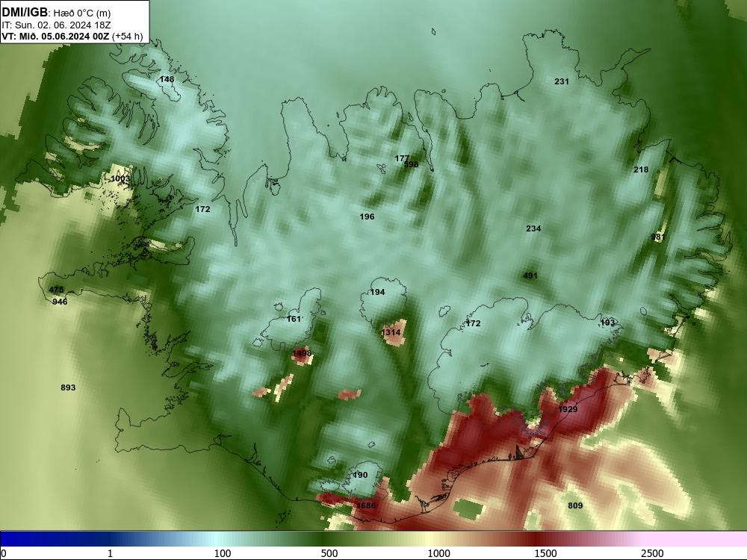Click the color scale label 500
Screen dimensions: 747x560
329,553
